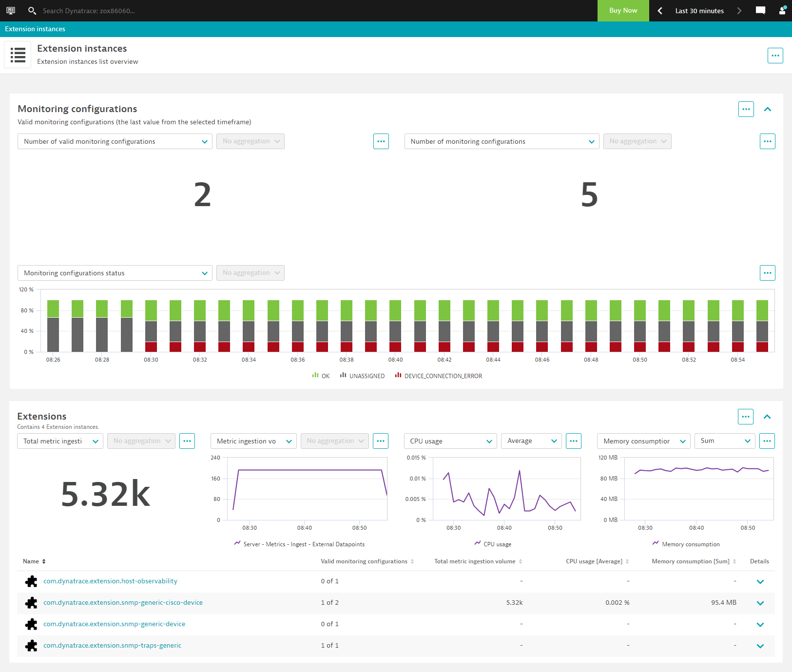Sort by Valid monitoring configurations column
This screenshot has width=792, height=672.
click(367, 561)
